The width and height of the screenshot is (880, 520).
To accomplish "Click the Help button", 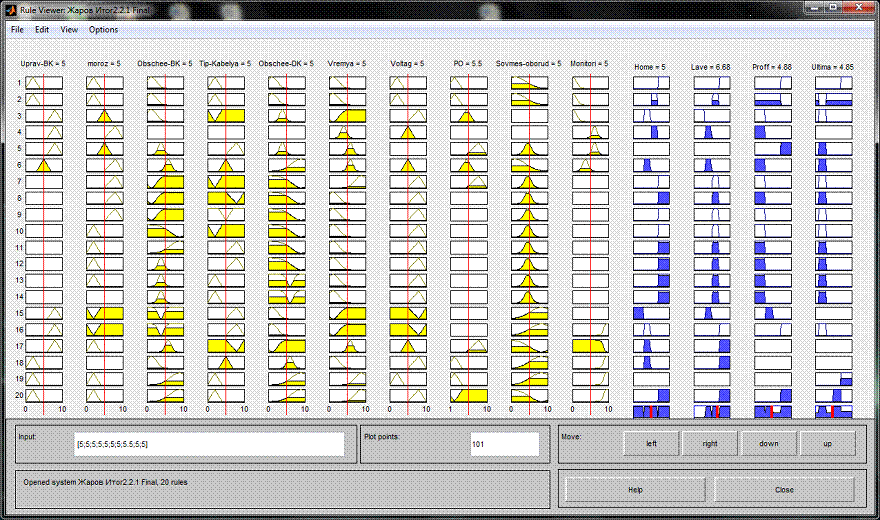I will 635,490.
